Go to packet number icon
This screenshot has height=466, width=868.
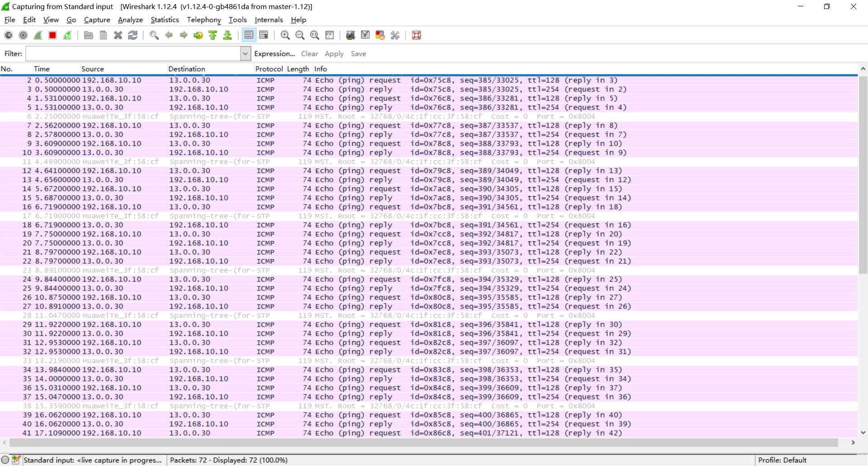pos(198,35)
